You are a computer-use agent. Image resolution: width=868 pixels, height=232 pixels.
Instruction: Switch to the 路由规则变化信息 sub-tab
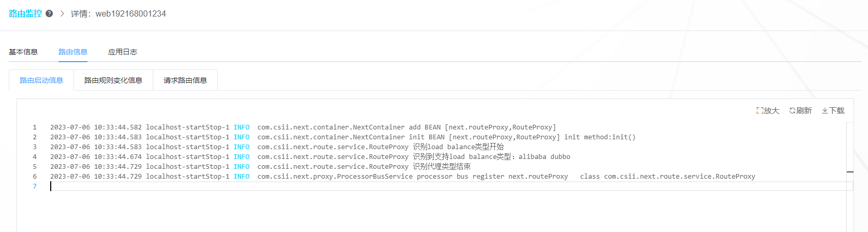pyautogui.click(x=113, y=80)
